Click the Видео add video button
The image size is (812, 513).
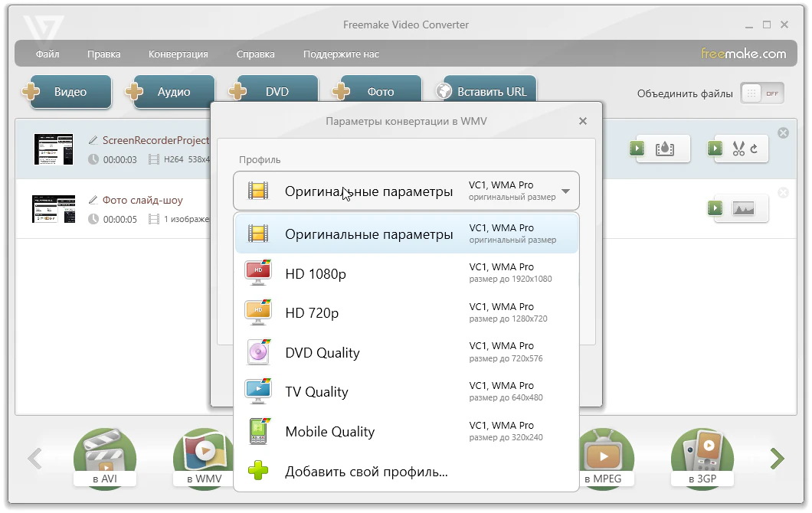[69, 92]
